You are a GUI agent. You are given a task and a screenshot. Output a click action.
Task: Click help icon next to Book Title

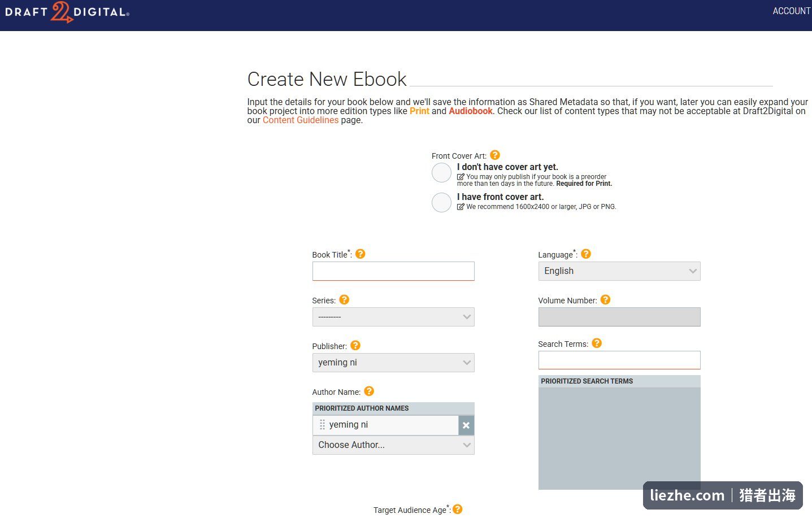[360, 254]
